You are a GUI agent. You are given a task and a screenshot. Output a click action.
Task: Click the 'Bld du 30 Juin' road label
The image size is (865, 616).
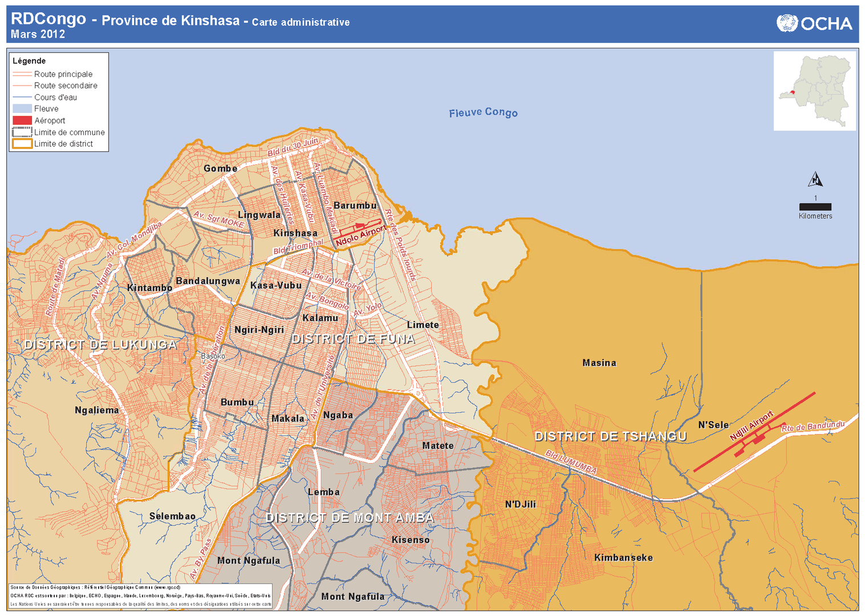tap(293, 147)
